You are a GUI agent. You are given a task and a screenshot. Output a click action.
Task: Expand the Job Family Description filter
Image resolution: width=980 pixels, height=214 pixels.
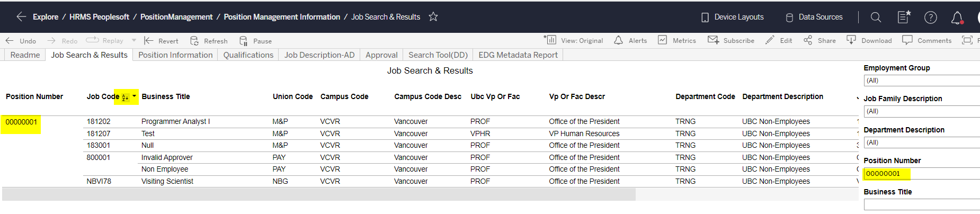click(922, 111)
